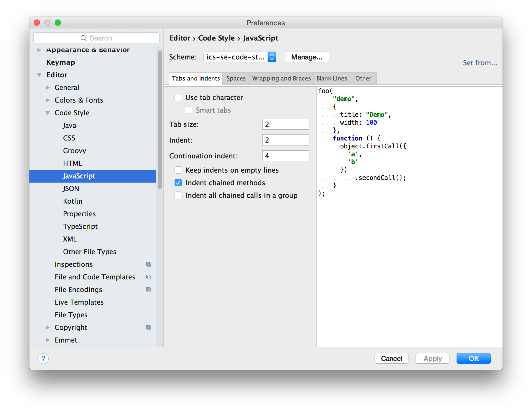Switch to the Wrapping and Braces tab
Screen dimensions: 532x412
[281, 78]
